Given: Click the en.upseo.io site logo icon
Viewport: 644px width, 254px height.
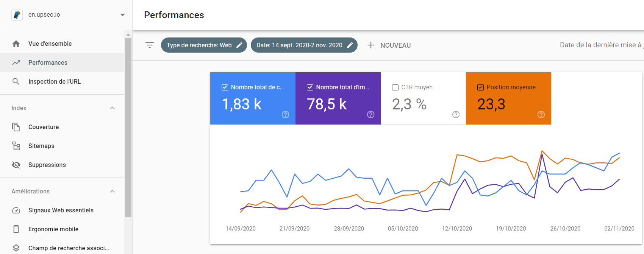Looking at the screenshot, I should [x=17, y=15].
